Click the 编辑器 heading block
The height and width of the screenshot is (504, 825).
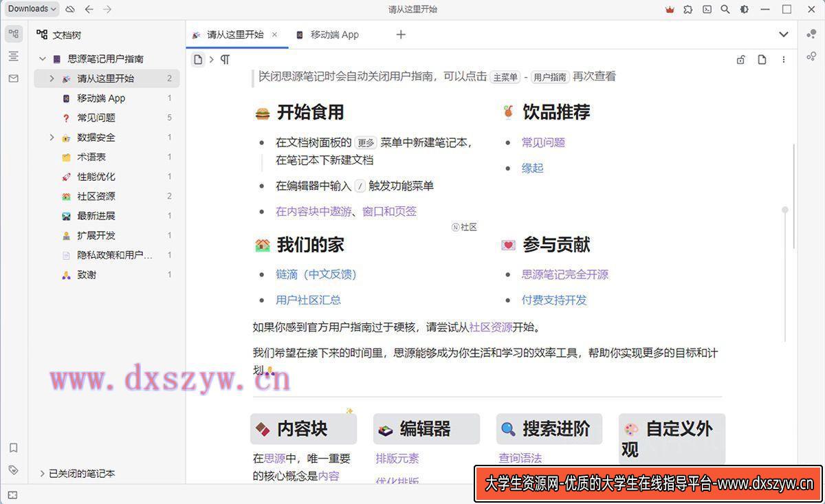tap(426, 429)
